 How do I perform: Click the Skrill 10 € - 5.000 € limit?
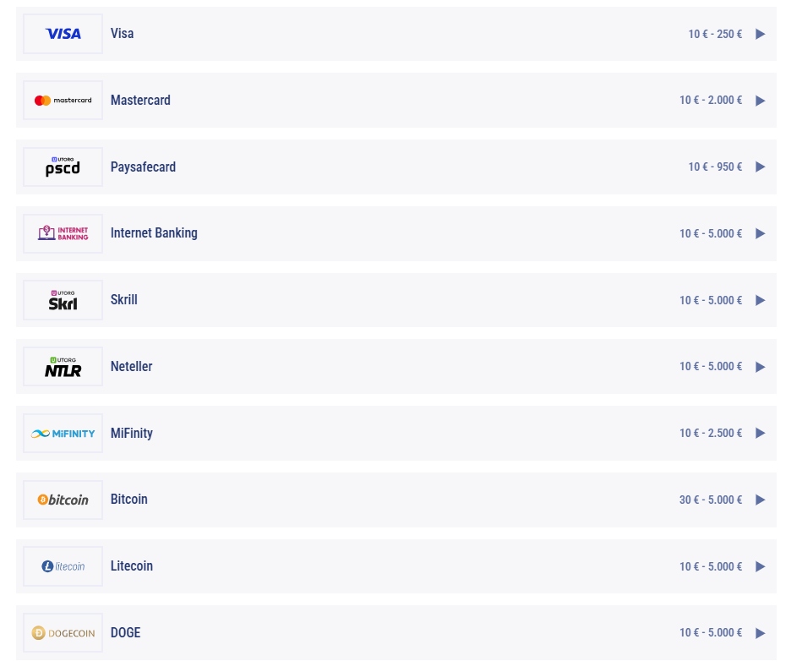pos(711,300)
